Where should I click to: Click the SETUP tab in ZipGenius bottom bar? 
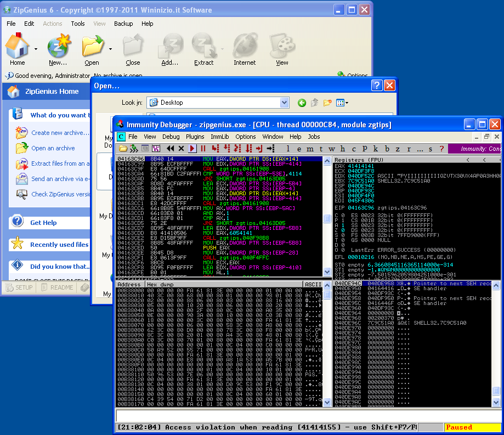pos(19,287)
